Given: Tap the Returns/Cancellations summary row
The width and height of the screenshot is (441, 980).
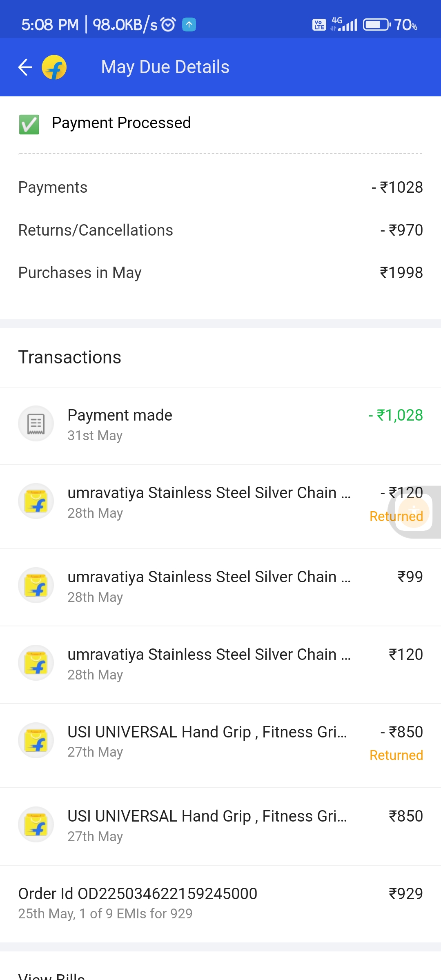Looking at the screenshot, I should click(x=220, y=230).
